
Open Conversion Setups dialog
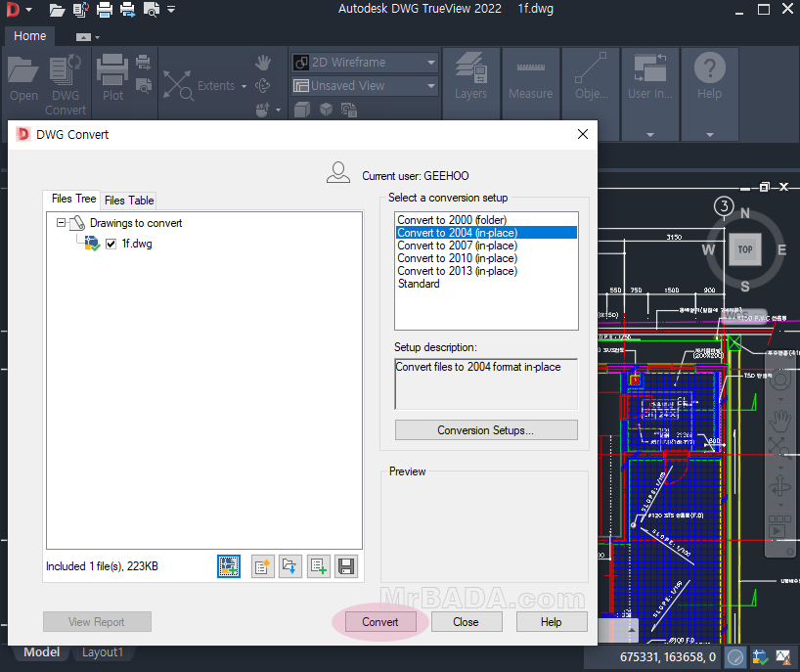coord(486,430)
